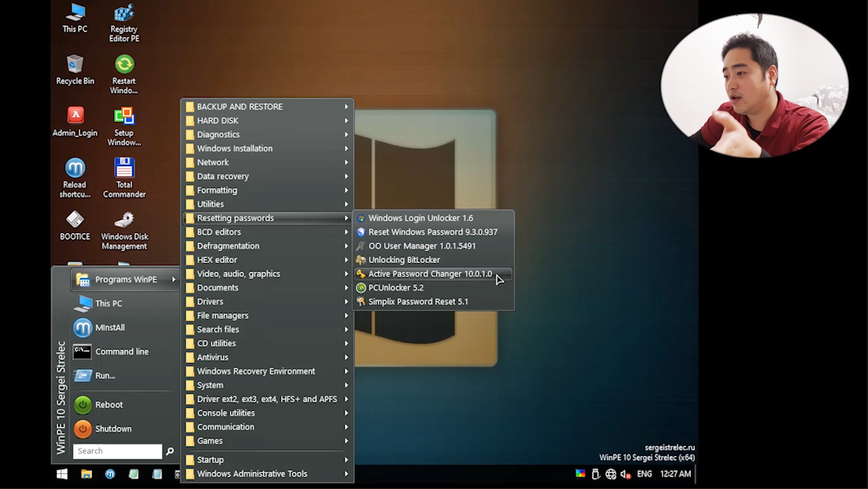Open File Explorer from taskbar
This screenshot has width=868, height=489.
[87, 474]
